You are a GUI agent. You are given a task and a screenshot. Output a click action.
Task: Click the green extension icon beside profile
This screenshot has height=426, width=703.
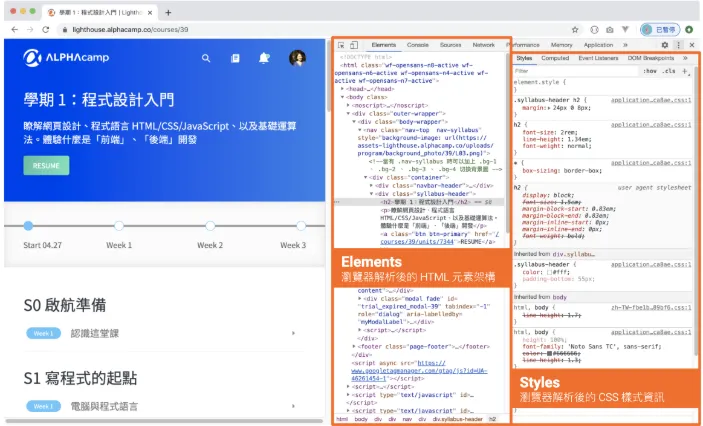(x=689, y=30)
